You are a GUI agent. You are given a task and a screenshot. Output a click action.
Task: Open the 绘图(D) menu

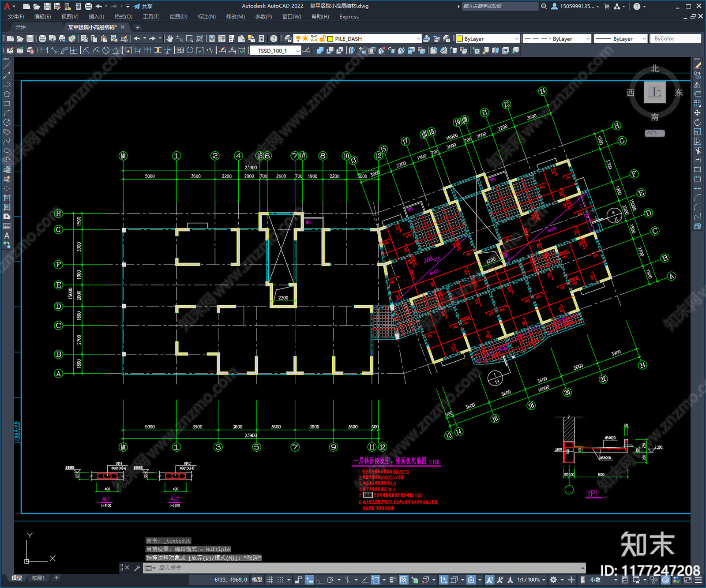point(179,17)
